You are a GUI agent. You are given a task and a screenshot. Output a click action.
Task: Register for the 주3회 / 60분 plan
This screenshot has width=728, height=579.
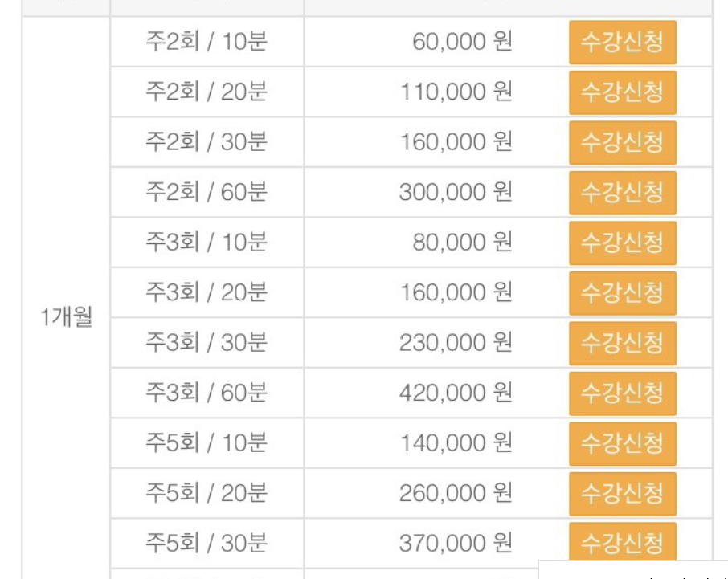[x=623, y=393]
